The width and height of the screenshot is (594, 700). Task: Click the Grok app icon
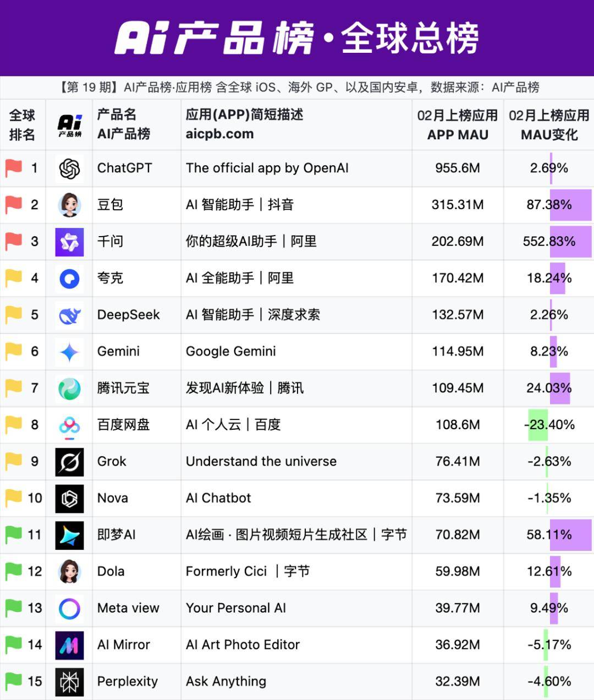69,462
